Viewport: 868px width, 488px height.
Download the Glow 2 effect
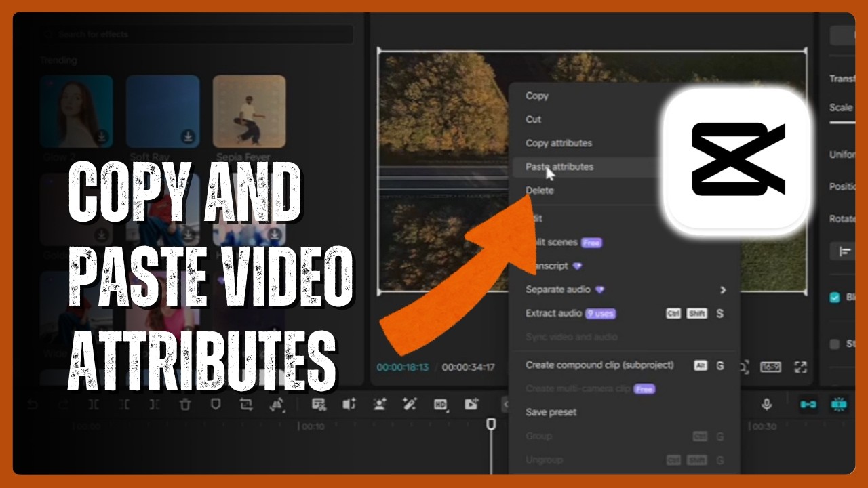(x=102, y=137)
